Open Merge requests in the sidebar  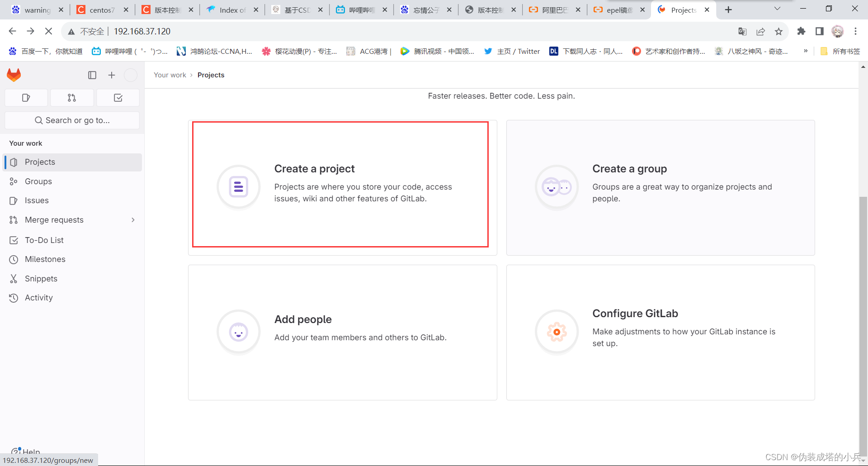tap(73, 220)
